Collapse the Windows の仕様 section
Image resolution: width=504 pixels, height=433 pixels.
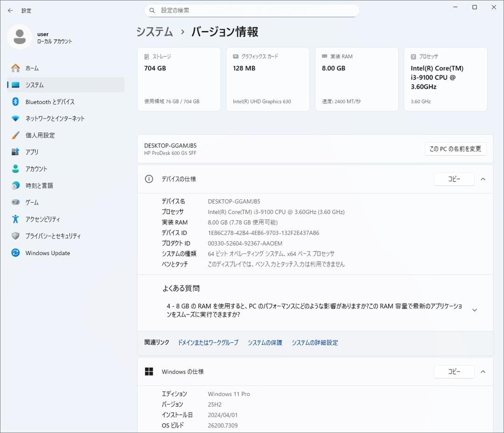[483, 372]
